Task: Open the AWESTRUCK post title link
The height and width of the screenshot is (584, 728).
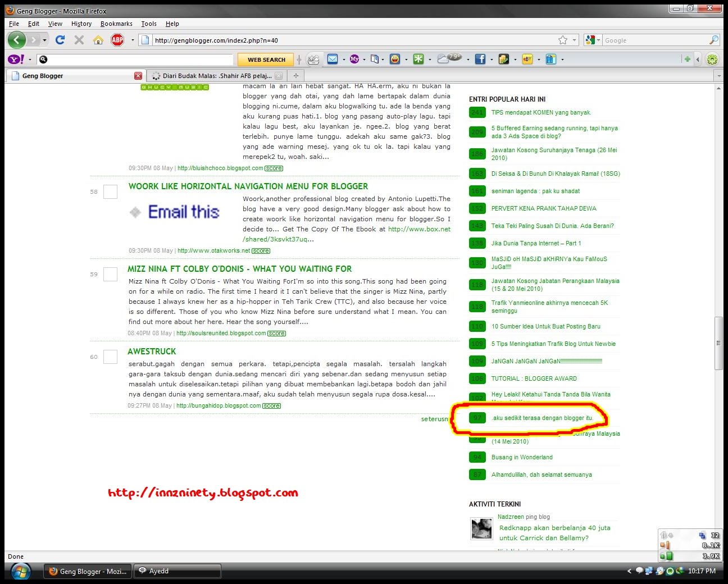Action: [x=152, y=352]
